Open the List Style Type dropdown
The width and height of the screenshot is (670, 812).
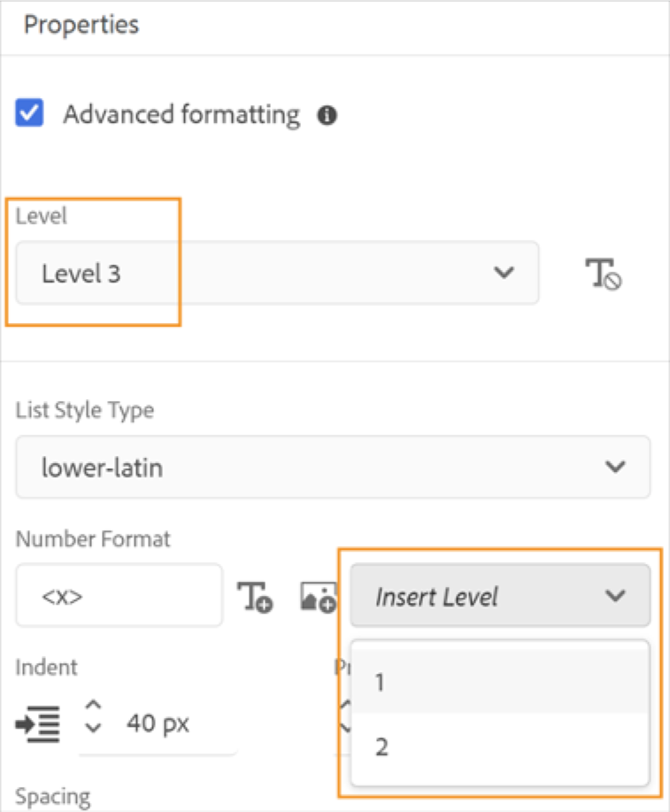[x=332, y=468]
